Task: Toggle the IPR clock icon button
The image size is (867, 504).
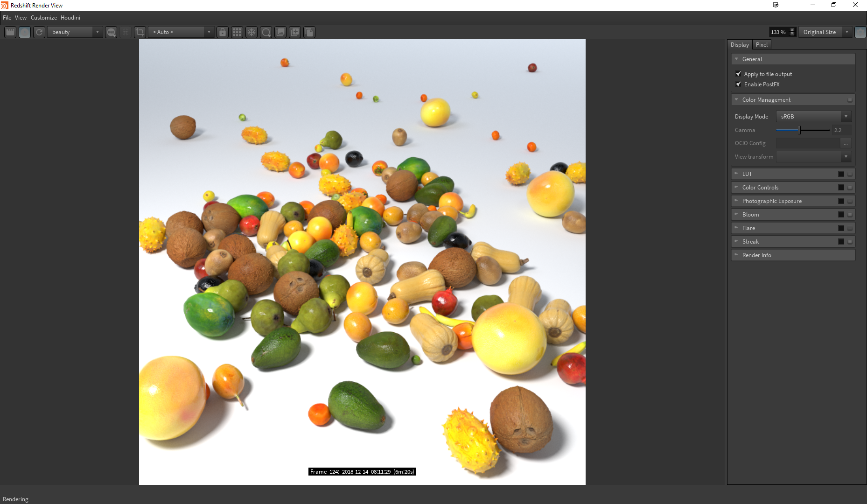Action: coord(25,32)
